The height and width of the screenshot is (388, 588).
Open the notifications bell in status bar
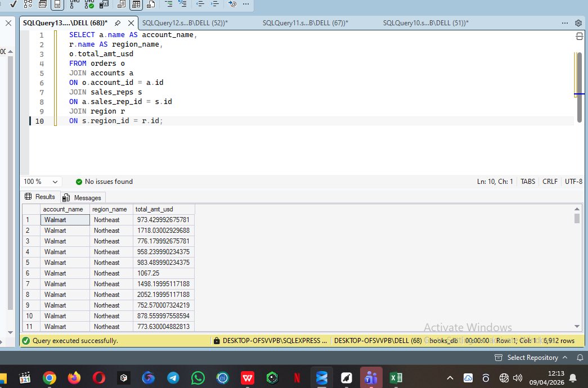580,358
